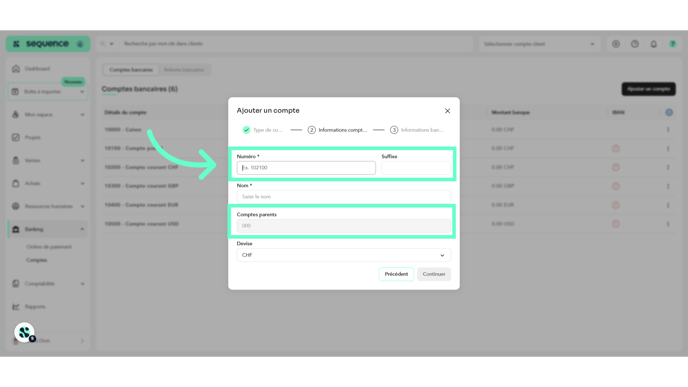Image resolution: width=688 pixels, height=387 pixels.
Task: Click the Ressources humaines icon
Action: point(15,206)
